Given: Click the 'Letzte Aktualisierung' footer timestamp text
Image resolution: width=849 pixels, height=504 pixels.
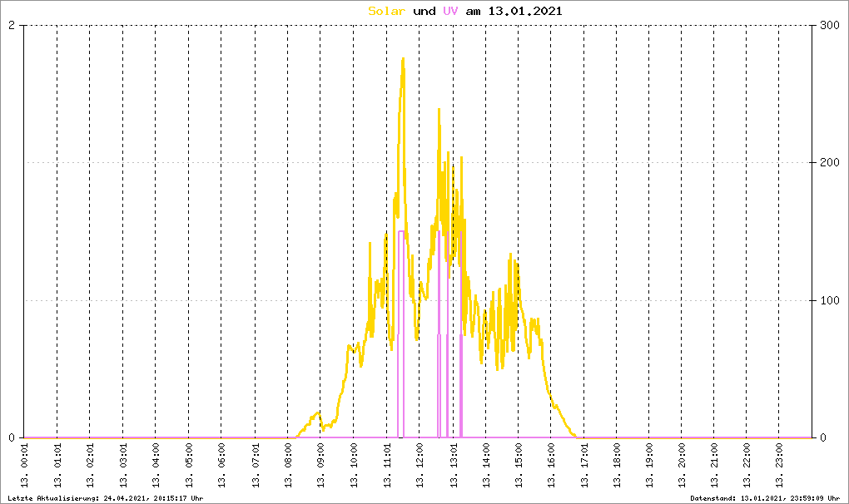Looking at the screenshot, I should [106, 498].
